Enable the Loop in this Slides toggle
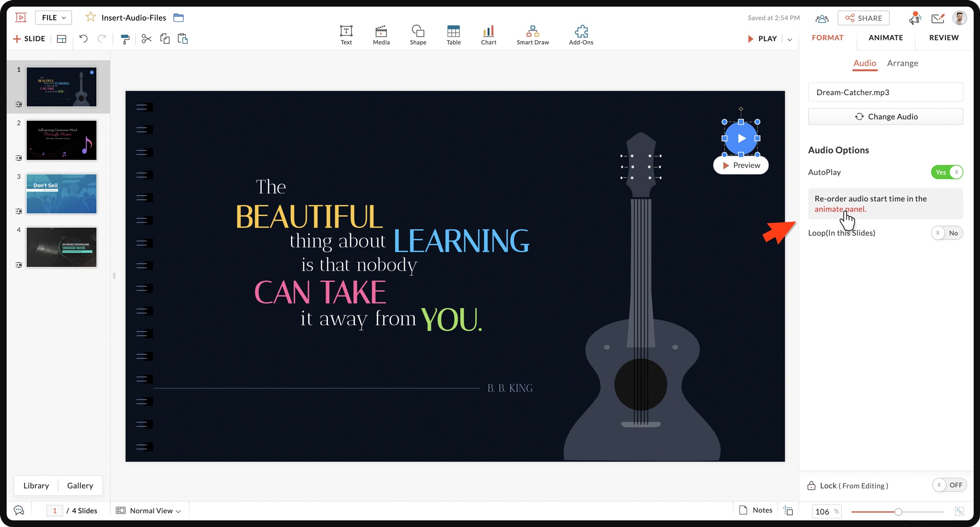Screen dimensions: 980x527 click(946, 233)
